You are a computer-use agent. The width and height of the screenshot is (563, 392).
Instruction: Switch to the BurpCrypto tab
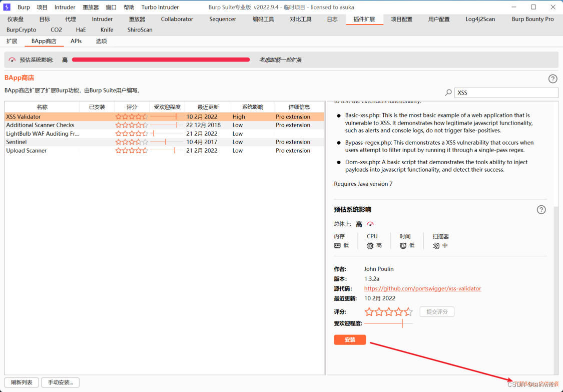click(22, 30)
